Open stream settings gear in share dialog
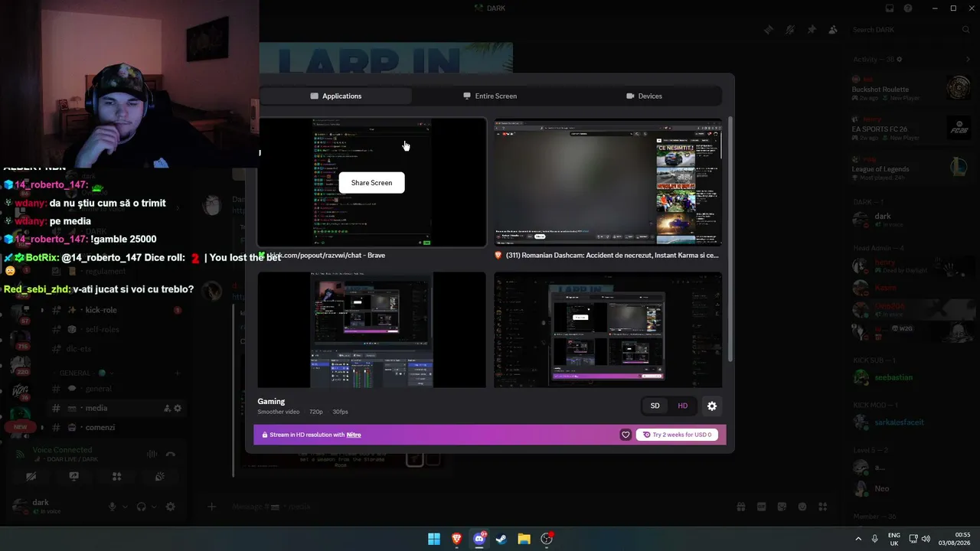This screenshot has width=980, height=551. (x=712, y=406)
